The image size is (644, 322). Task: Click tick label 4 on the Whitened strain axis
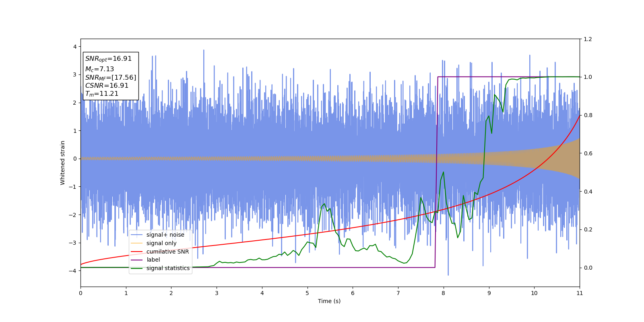pyautogui.click(x=75, y=47)
